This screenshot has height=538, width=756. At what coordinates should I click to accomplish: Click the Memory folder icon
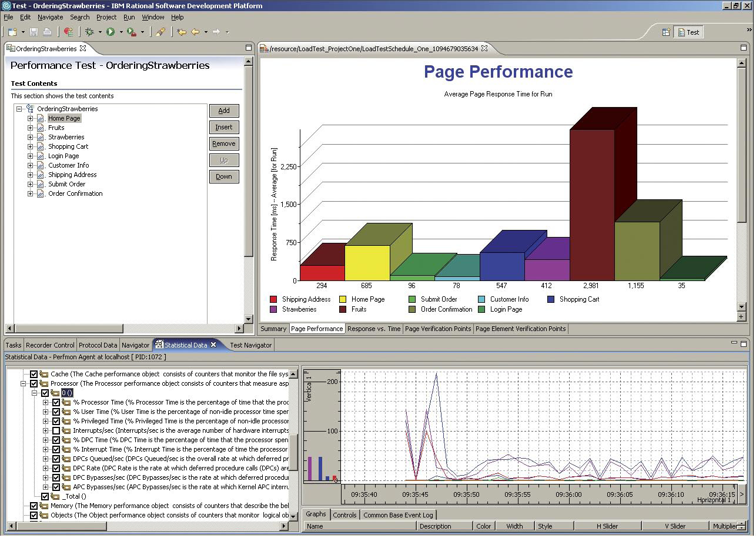point(44,506)
